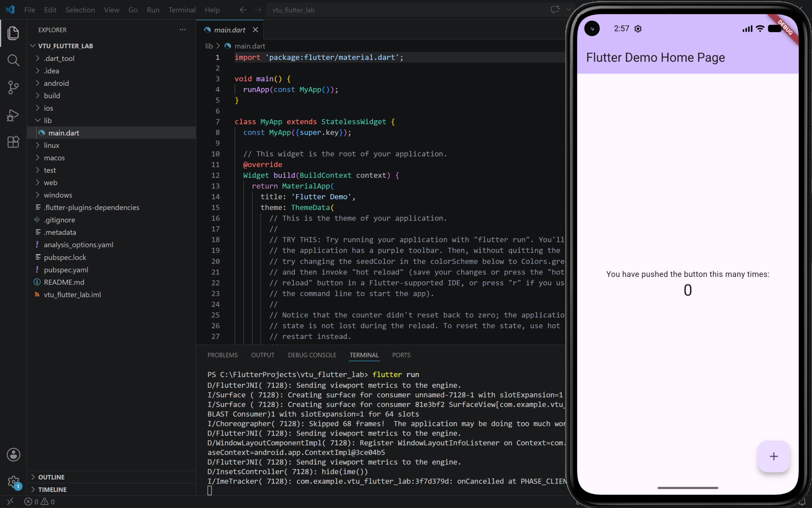Click line number 12 in the gutter
The height and width of the screenshot is (508, 812).
coord(215,175)
